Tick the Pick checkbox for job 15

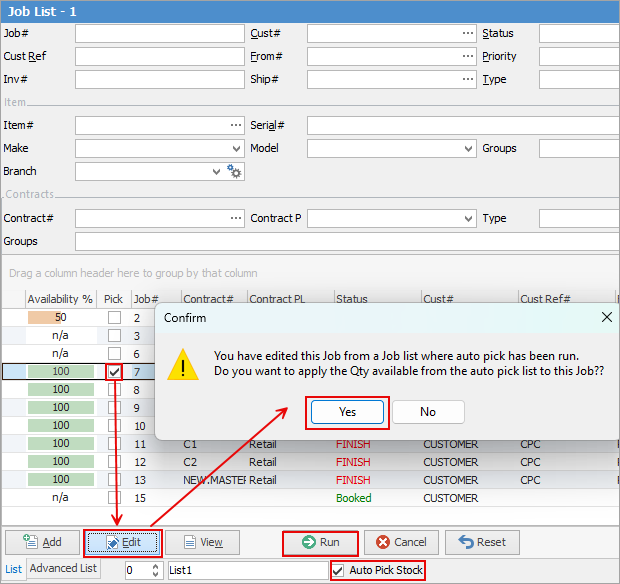click(x=114, y=498)
